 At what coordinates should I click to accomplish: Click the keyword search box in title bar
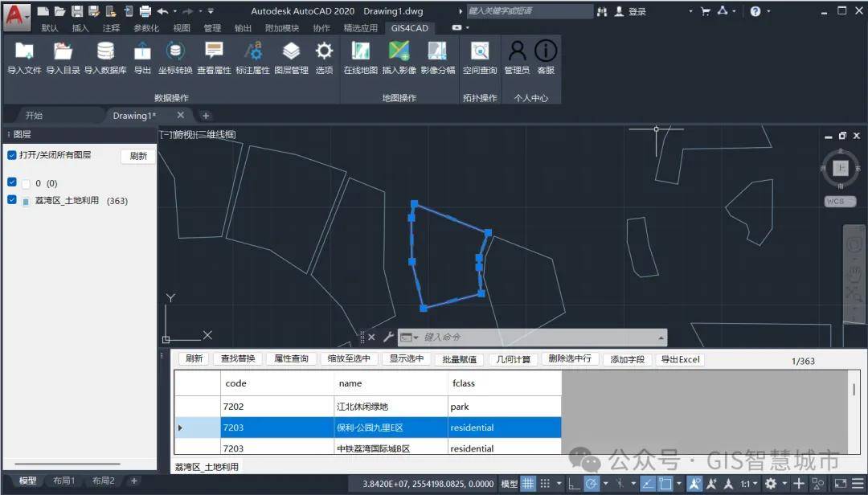[x=530, y=11]
